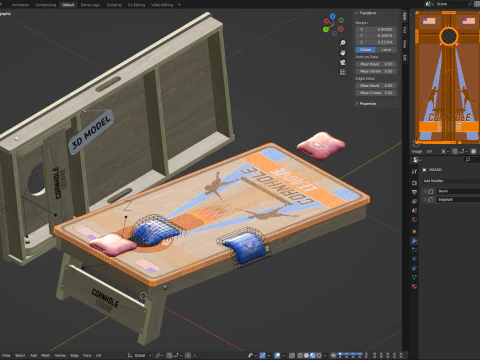Open the Scene properties tab icon
The height and width of the screenshot is (360, 480).
pos(414,210)
